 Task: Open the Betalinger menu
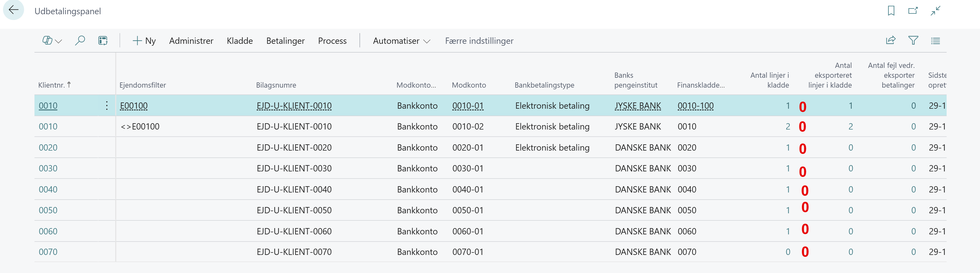[x=285, y=41]
